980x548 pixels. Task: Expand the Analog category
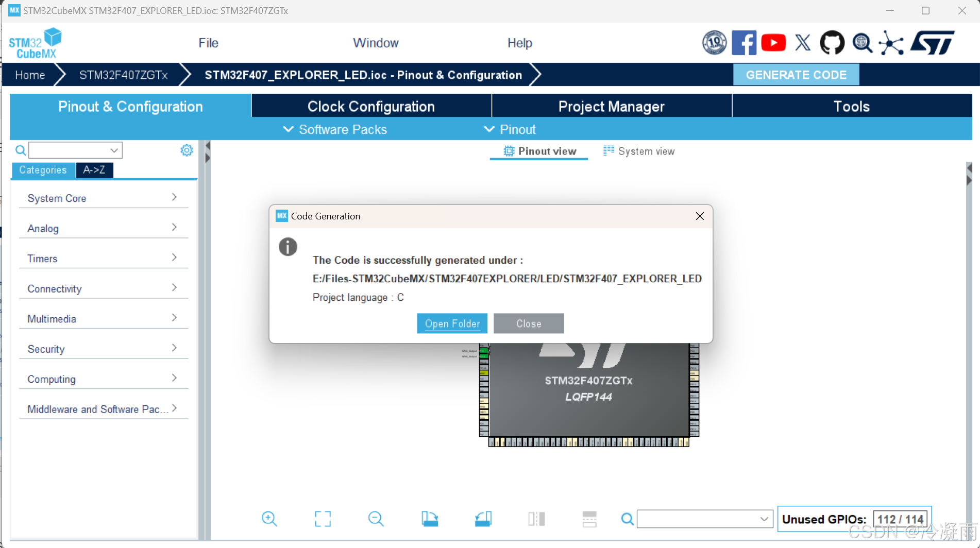(104, 228)
